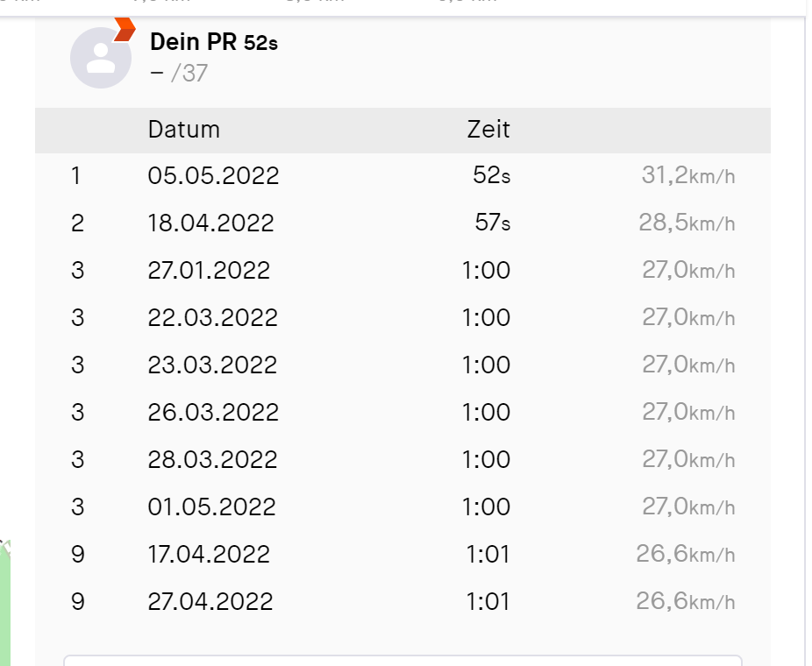Select the 27.01.2022 effort date
This screenshot has width=812, height=666.
pos(209,270)
